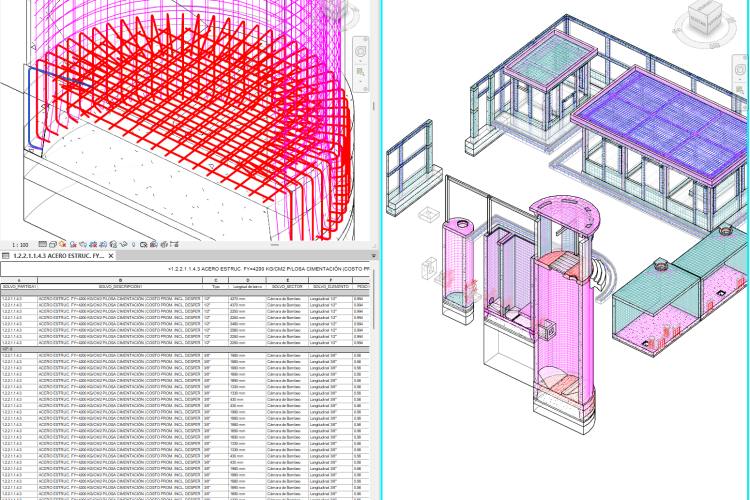Select column A header in schedule
The height and width of the screenshot is (500, 750).
[19, 280]
